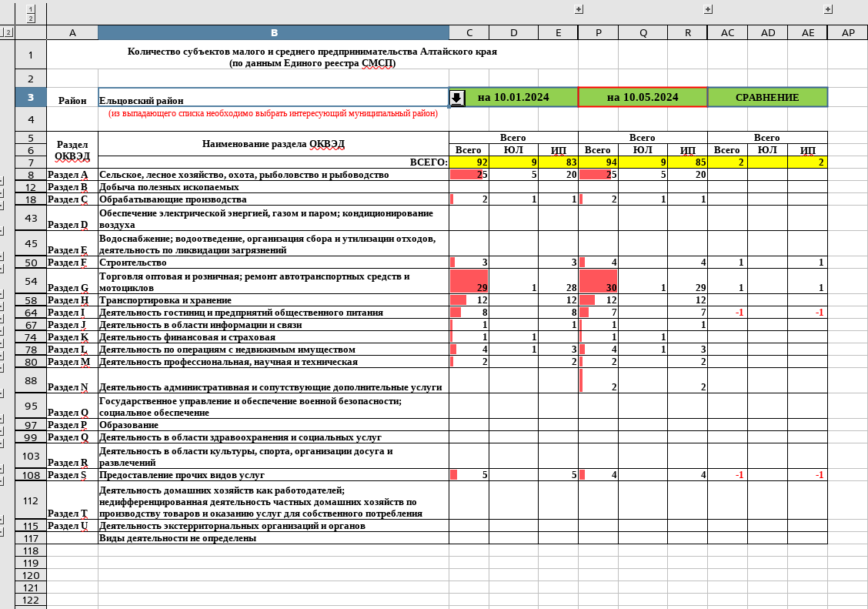
Task: Click the yellow total cell with 85
Action: (x=687, y=162)
